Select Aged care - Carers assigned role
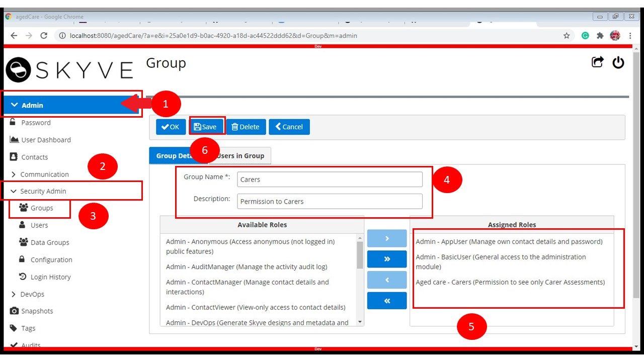The width and height of the screenshot is (644, 362). [x=512, y=282]
